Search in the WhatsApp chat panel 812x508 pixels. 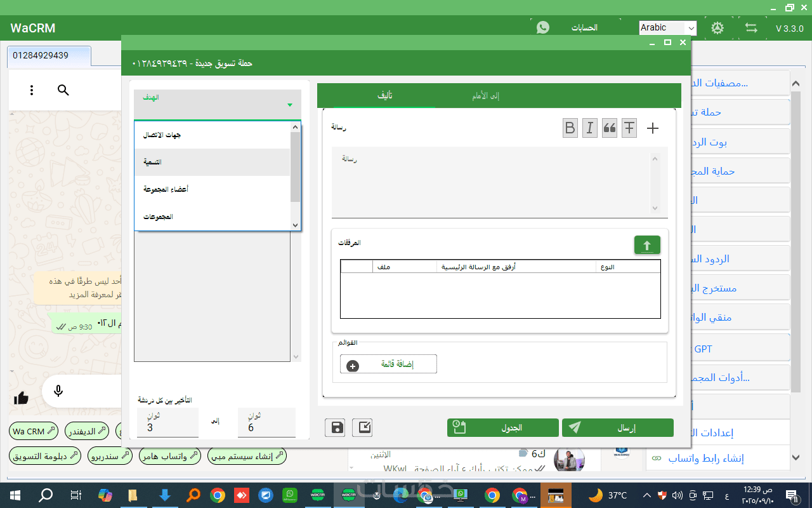pyautogui.click(x=63, y=90)
